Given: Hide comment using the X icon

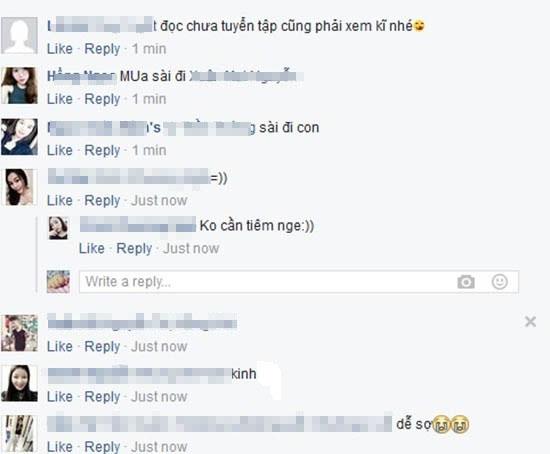Looking at the screenshot, I should point(530,321).
